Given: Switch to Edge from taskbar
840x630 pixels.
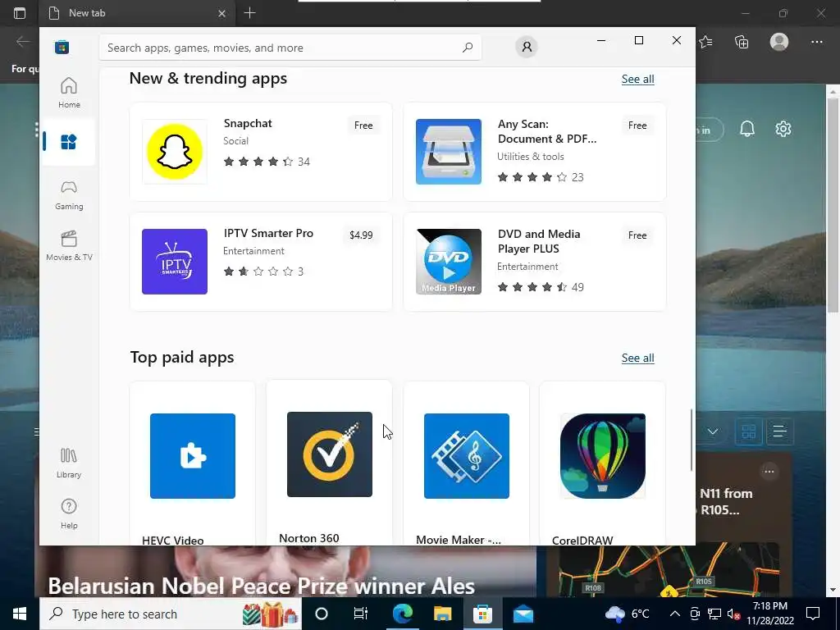Looking at the screenshot, I should (402, 614).
